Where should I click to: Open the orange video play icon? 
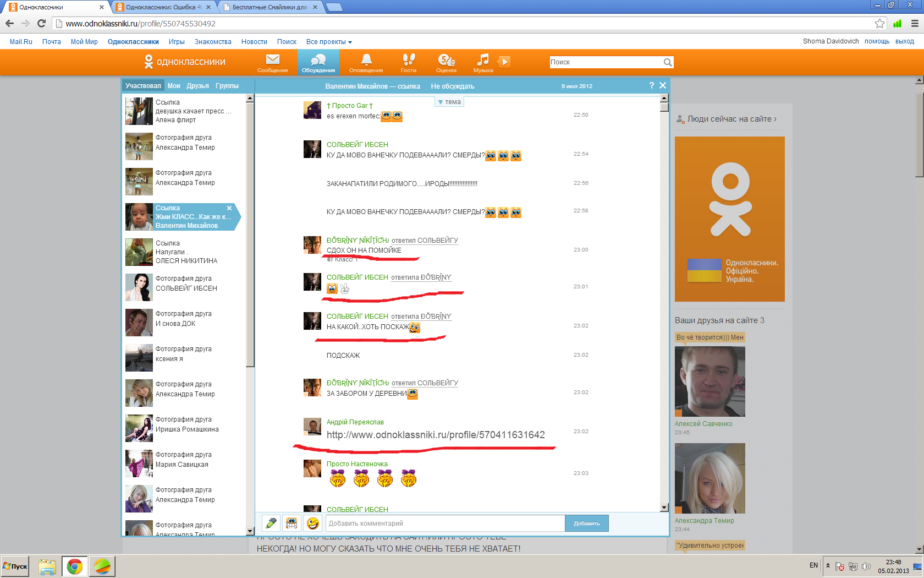[504, 61]
